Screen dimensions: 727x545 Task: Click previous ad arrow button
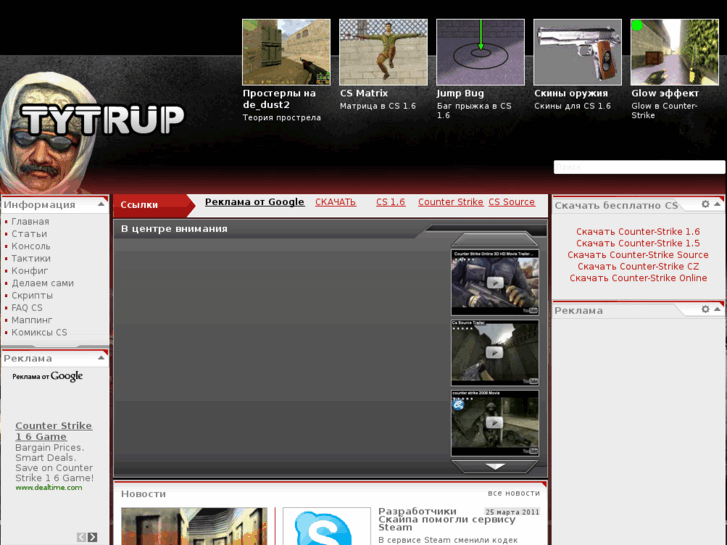point(81,537)
